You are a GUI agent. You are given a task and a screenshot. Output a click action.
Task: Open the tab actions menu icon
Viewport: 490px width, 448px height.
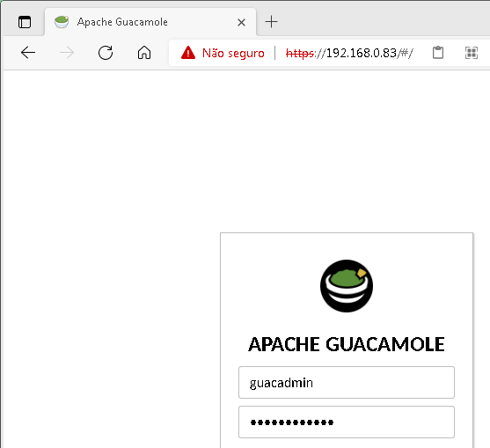(x=25, y=22)
